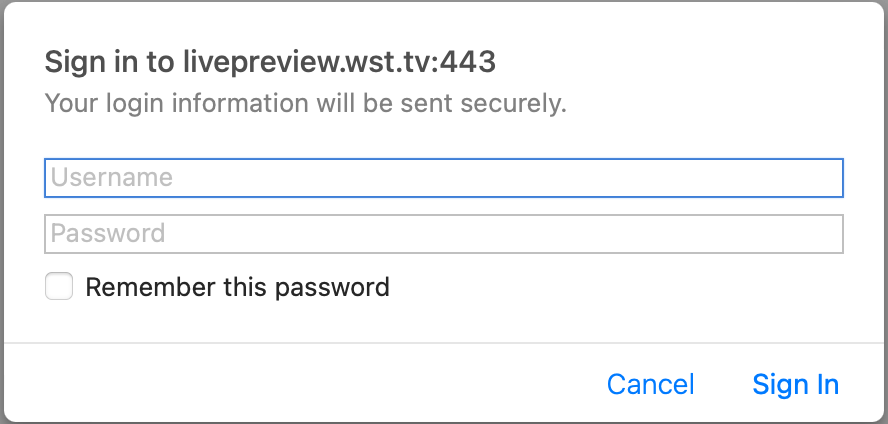Click the livepreview.wst.tv:443 heading
888x424 pixels.
click(270, 63)
